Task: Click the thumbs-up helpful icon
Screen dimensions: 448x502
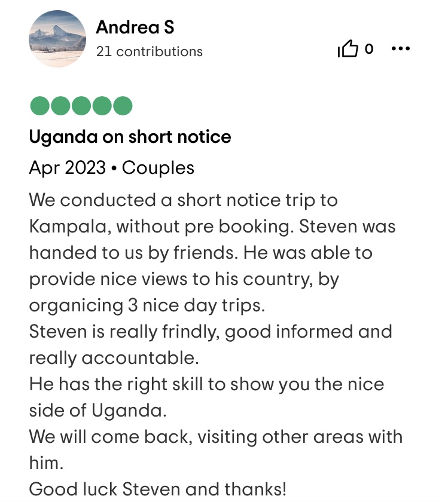Action: (x=348, y=49)
